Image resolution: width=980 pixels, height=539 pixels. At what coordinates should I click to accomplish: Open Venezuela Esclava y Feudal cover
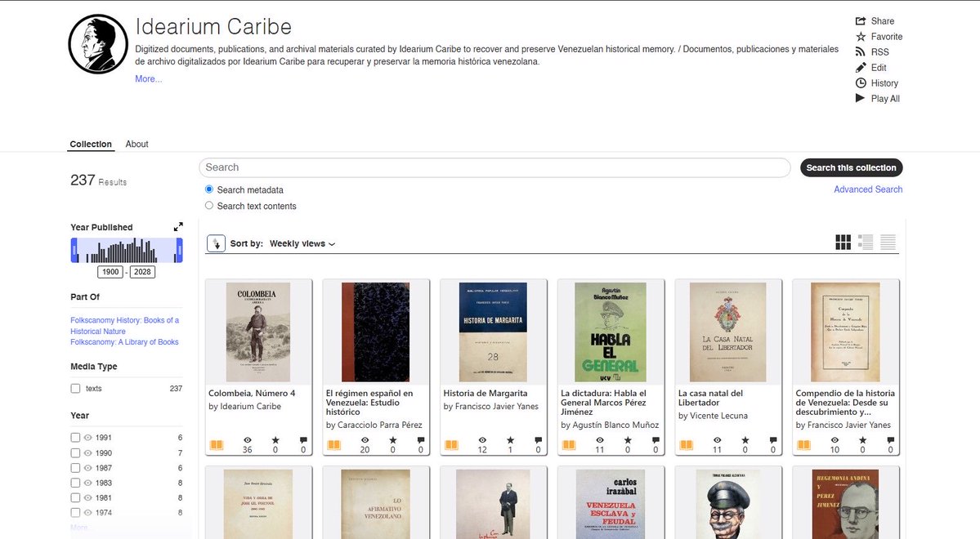click(x=611, y=505)
